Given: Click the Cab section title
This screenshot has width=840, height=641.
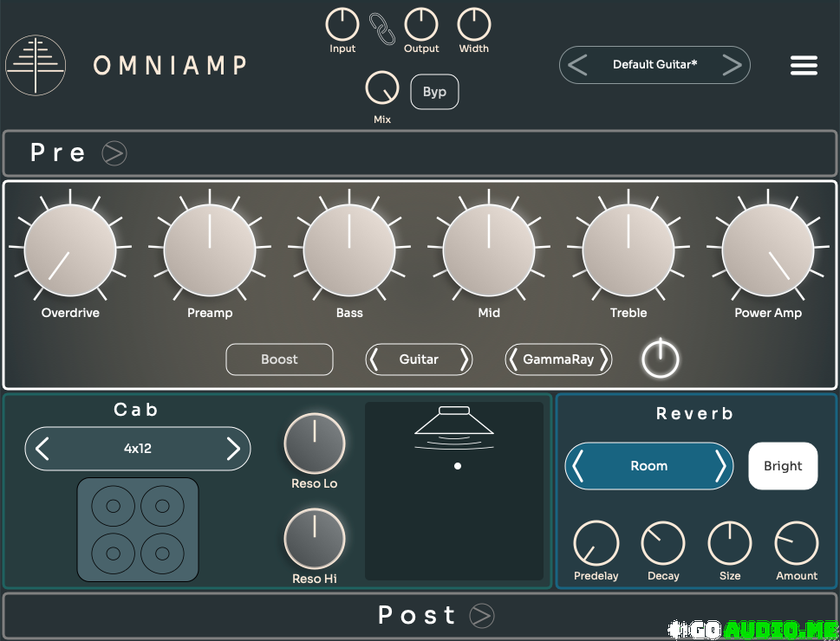Looking at the screenshot, I should tap(136, 410).
